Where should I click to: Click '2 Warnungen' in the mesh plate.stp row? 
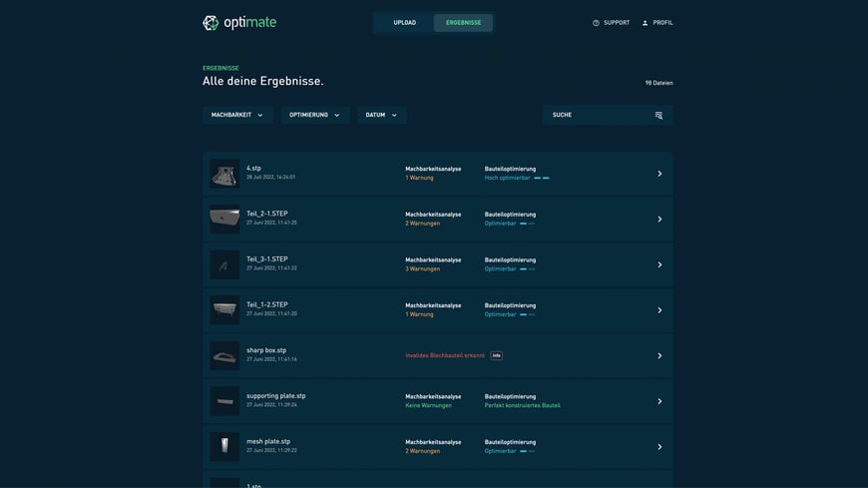(x=422, y=451)
